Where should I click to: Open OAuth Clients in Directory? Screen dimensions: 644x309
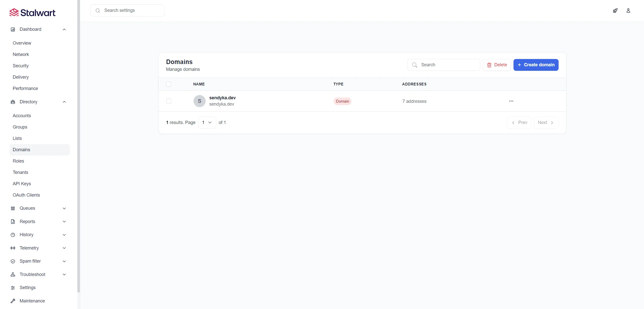(x=40, y=195)
